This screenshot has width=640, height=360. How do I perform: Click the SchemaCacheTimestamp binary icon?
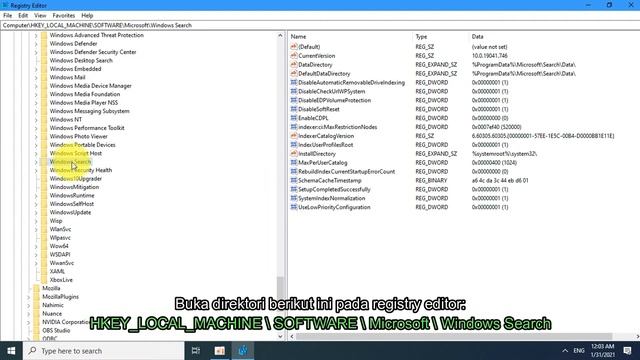pyautogui.click(x=293, y=180)
